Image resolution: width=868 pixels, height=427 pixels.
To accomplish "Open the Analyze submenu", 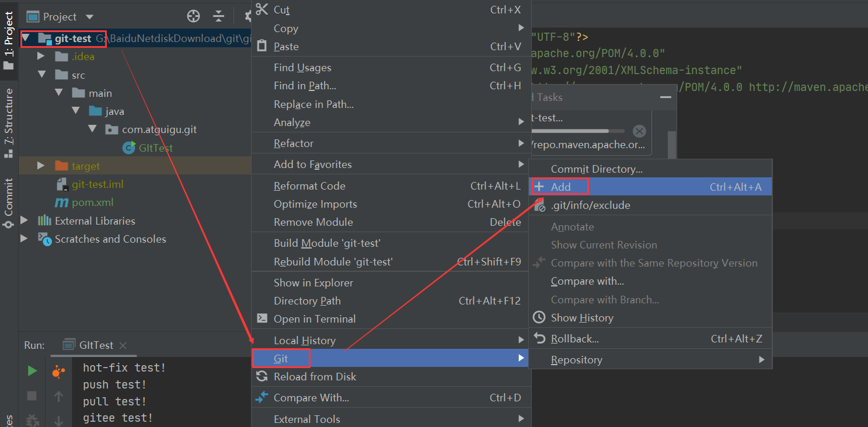I will pyautogui.click(x=391, y=123).
